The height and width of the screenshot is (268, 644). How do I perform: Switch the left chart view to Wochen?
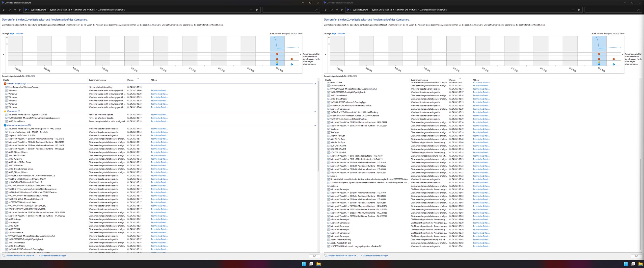20,33
